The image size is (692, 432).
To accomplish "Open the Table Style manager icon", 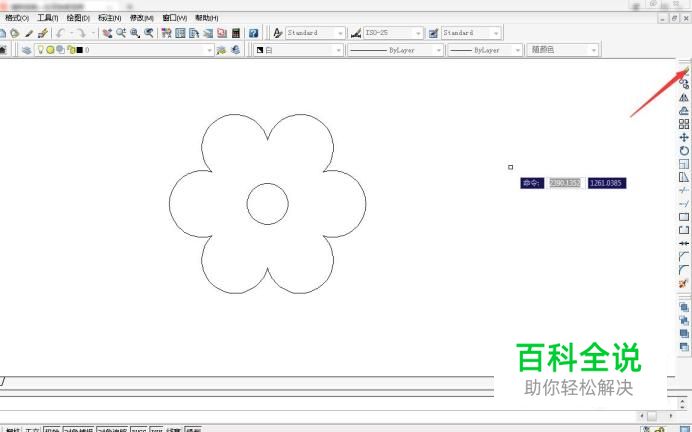I will click(x=433, y=33).
